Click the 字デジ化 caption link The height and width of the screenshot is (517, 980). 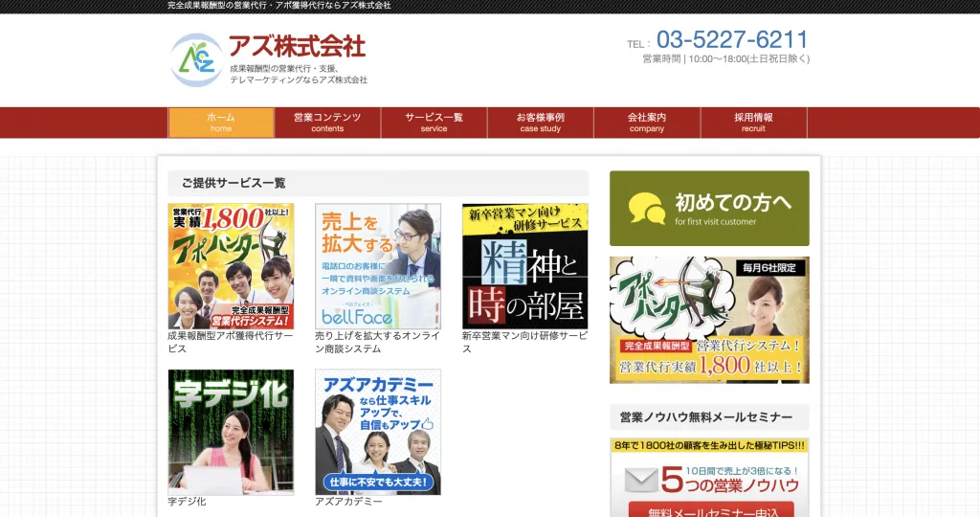point(187,502)
